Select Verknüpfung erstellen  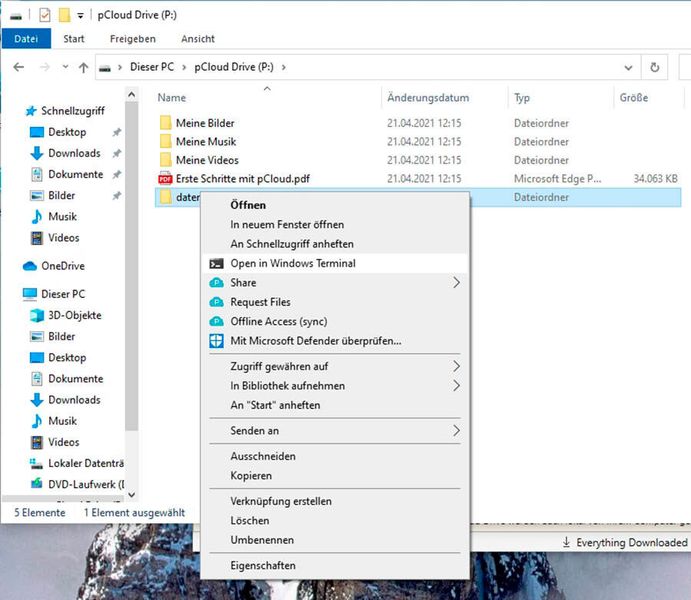[x=335, y=501]
